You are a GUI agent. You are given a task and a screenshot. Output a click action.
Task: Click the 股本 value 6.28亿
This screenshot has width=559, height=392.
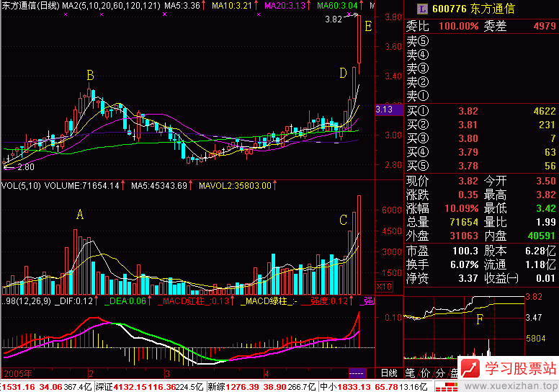[540, 251]
